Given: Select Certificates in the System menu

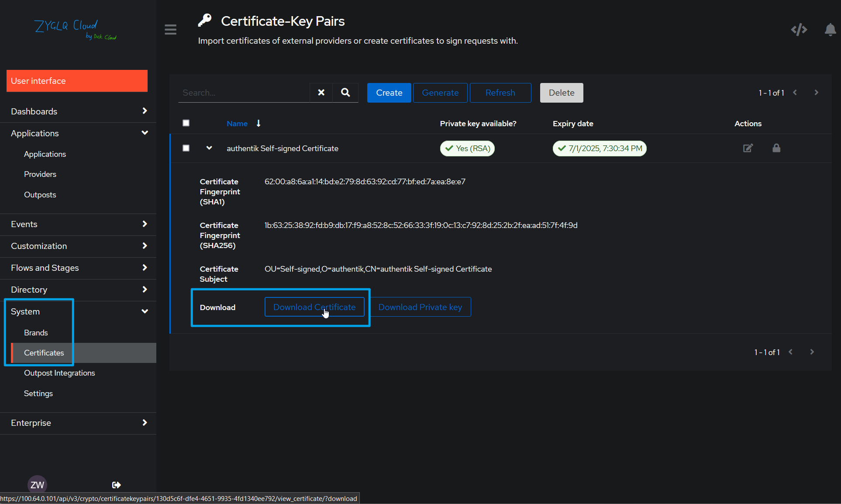Looking at the screenshot, I should tap(83, 353).
